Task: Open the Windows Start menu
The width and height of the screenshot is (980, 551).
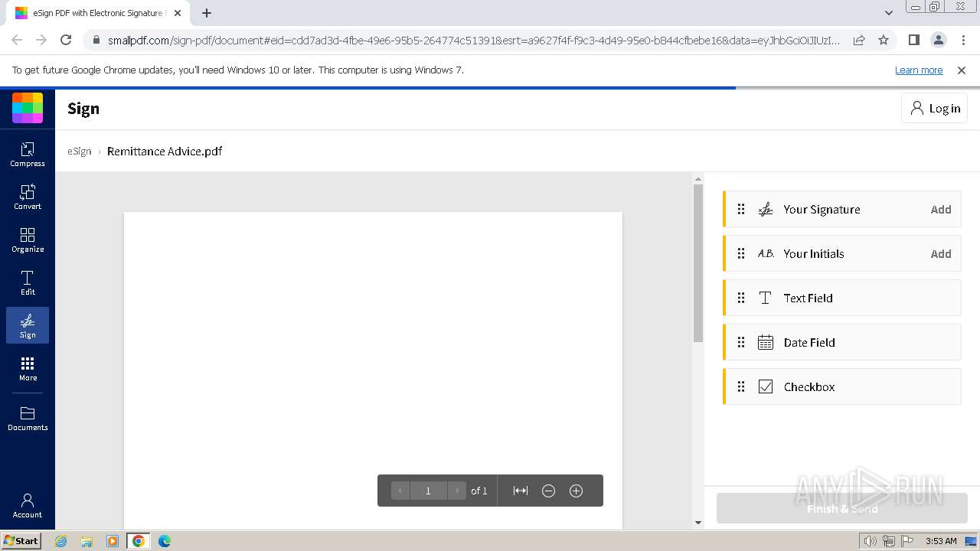Action: coord(21,540)
